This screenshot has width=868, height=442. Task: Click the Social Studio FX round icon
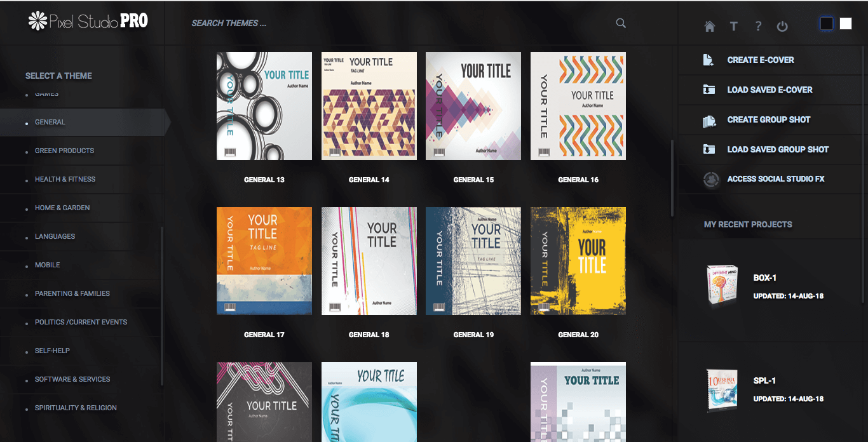coord(711,180)
